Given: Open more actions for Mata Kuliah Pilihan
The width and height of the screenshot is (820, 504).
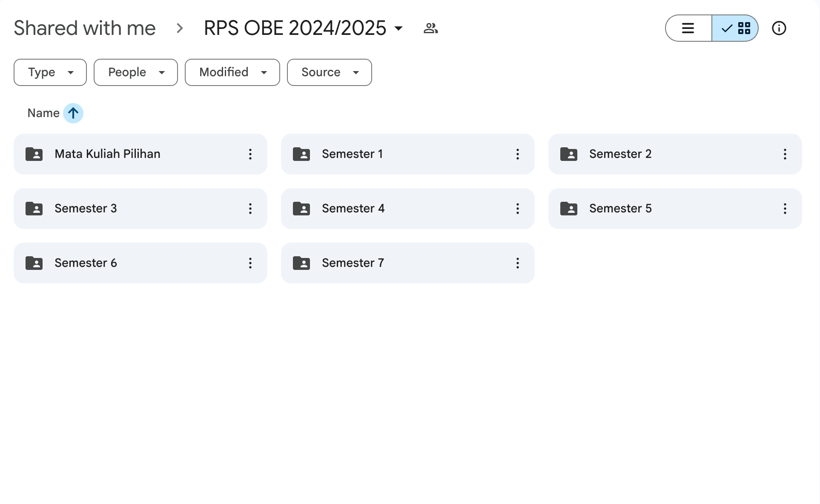Looking at the screenshot, I should pos(250,154).
